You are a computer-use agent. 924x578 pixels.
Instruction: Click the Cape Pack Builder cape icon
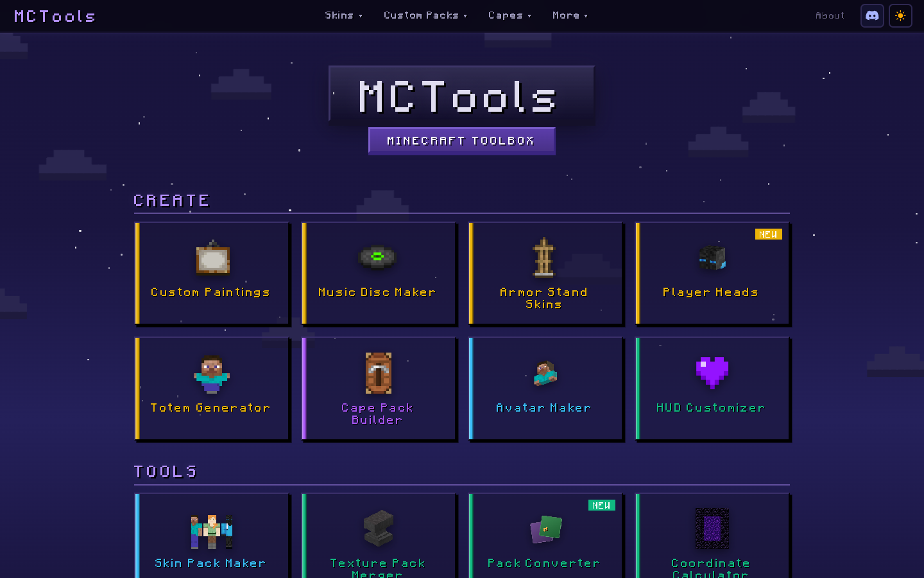click(378, 372)
